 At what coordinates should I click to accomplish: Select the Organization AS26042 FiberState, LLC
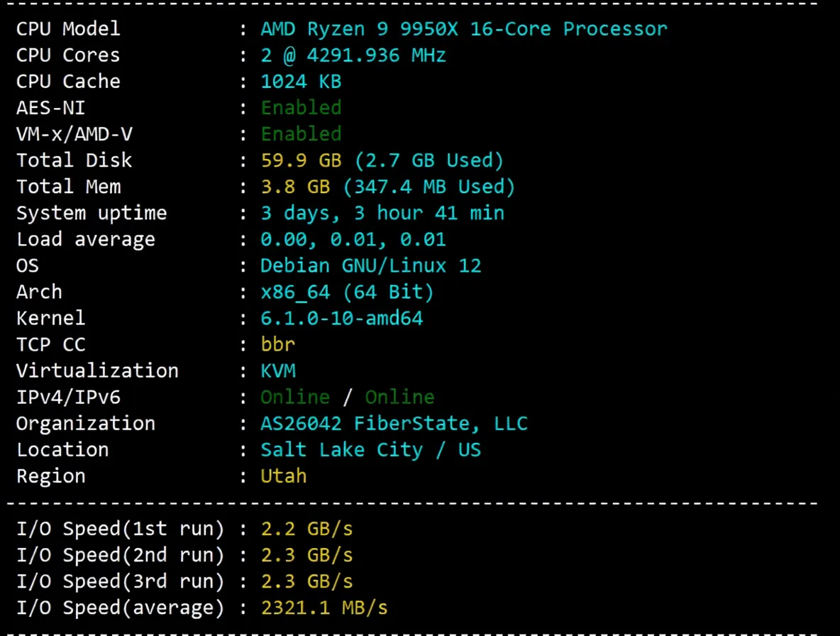click(x=394, y=422)
